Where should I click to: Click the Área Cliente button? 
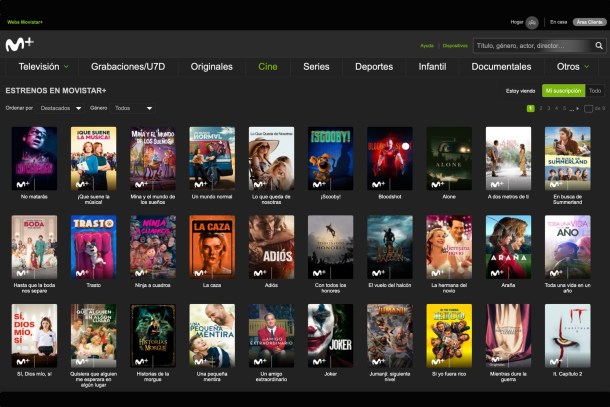589,22
